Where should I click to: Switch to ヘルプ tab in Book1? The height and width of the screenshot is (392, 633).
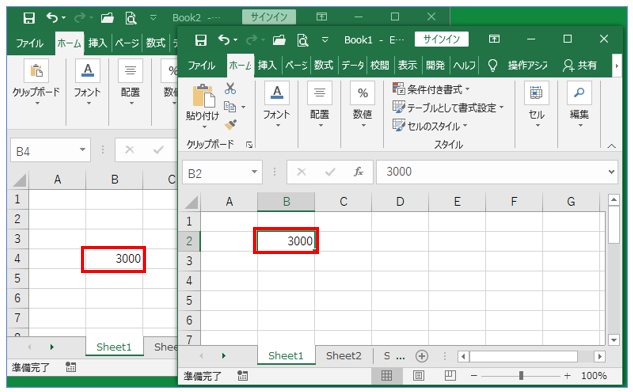(x=464, y=65)
